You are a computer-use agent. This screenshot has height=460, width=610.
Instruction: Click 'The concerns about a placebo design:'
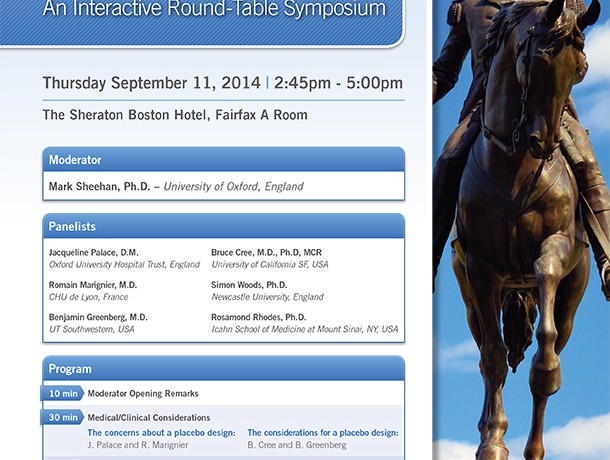click(161, 433)
